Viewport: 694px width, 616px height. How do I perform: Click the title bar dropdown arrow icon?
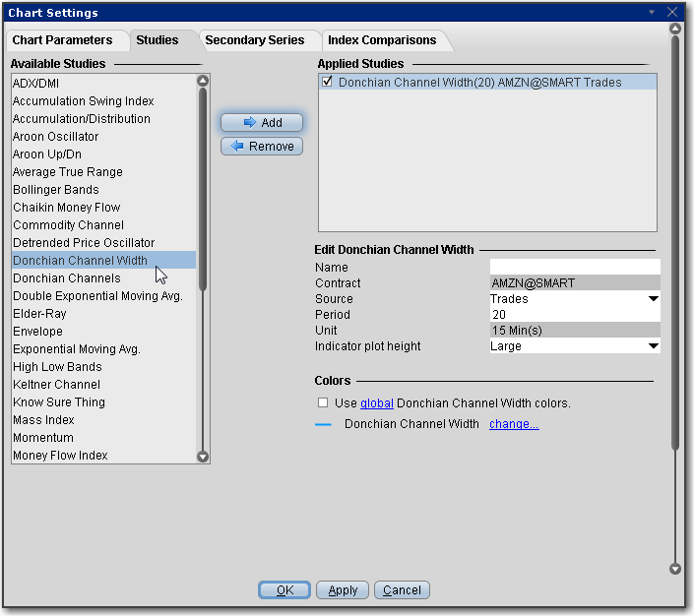651,12
